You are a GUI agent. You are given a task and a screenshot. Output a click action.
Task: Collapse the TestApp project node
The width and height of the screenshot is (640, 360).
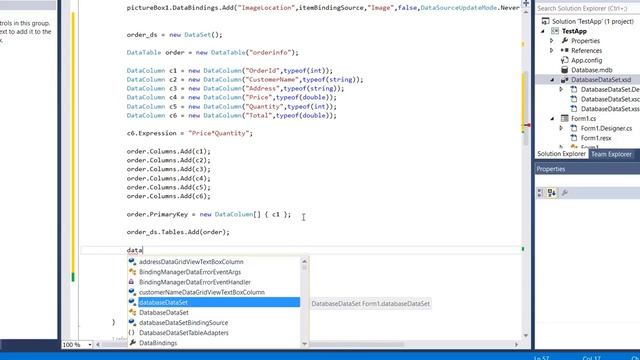543,31
